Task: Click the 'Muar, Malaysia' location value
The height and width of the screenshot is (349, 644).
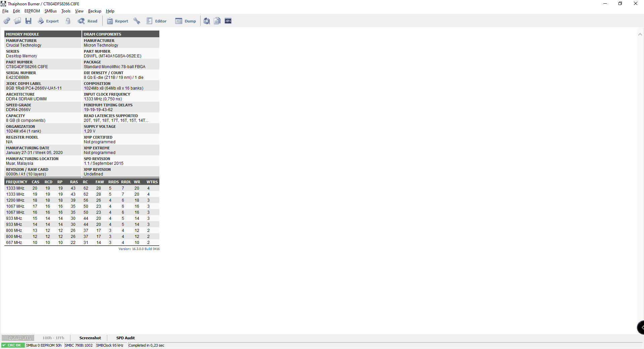Action: (x=19, y=163)
